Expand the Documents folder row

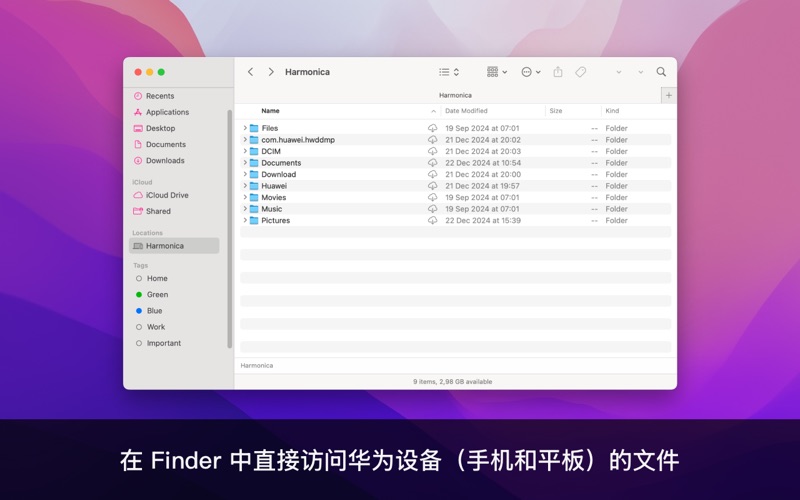[x=245, y=162]
